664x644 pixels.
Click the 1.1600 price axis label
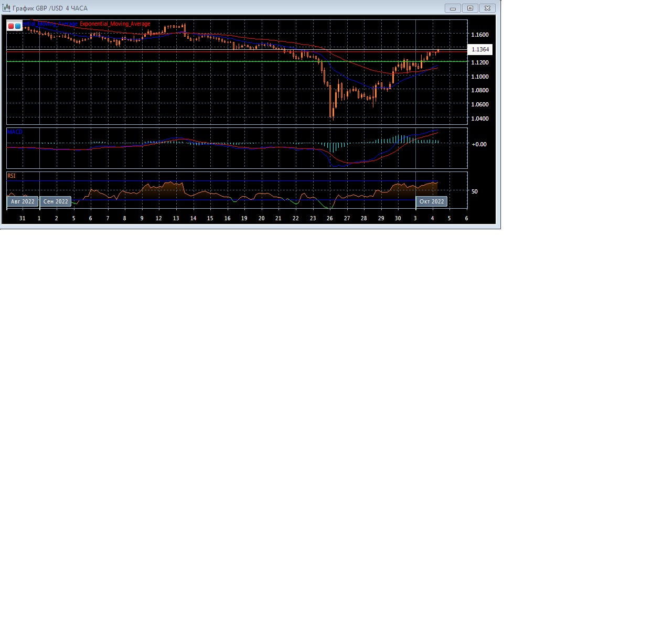pyautogui.click(x=479, y=35)
